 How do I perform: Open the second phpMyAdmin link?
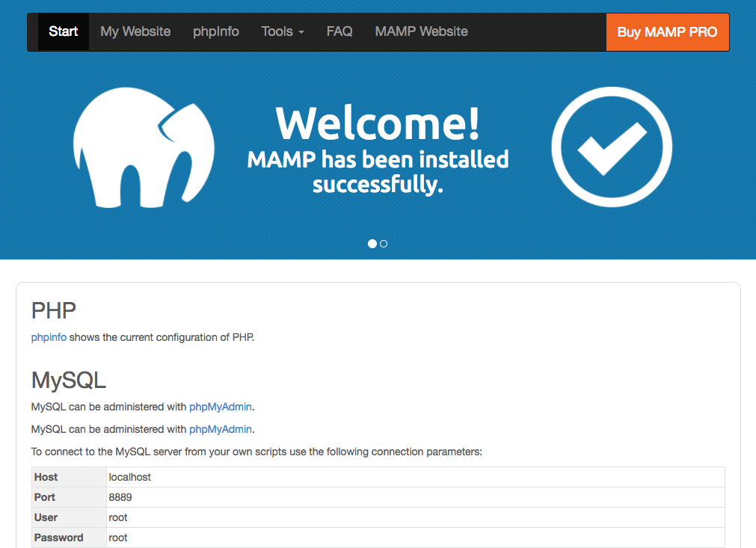pyautogui.click(x=221, y=429)
